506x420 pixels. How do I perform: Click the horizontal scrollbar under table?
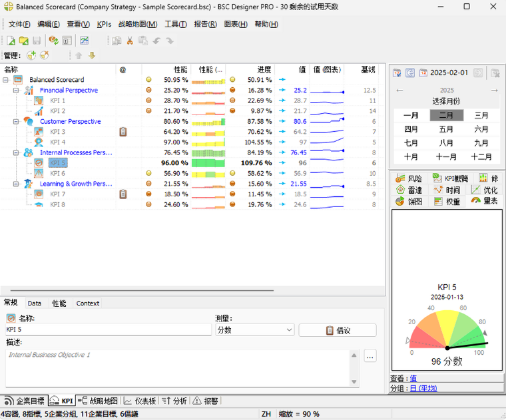tap(142, 290)
